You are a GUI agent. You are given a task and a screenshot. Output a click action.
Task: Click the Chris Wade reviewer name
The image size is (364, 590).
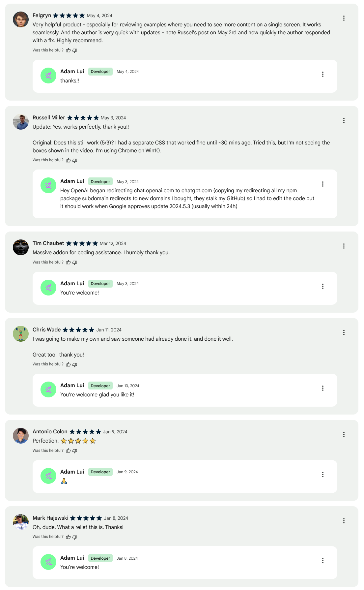(x=46, y=330)
